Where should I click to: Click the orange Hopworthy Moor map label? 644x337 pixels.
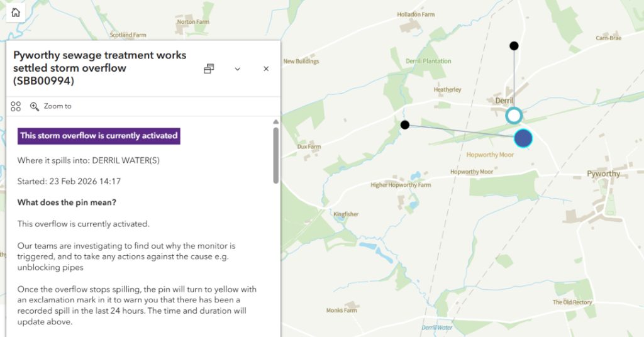point(490,155)
